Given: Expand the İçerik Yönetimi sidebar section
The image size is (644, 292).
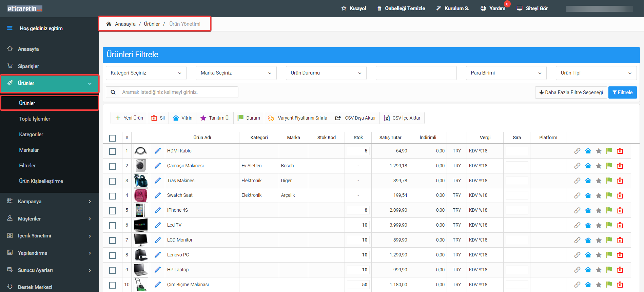Looking at the screenshot, I should (50, 235).
